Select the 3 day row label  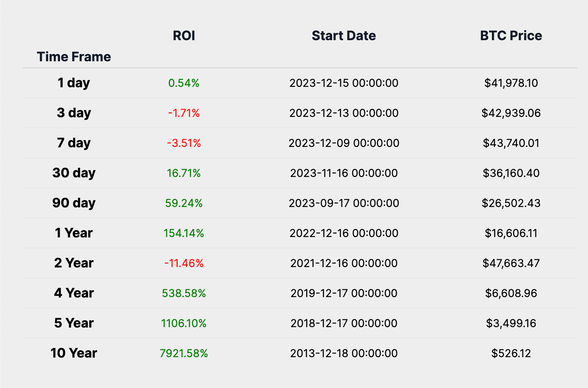pyautogui.click(x=74, y=113)
